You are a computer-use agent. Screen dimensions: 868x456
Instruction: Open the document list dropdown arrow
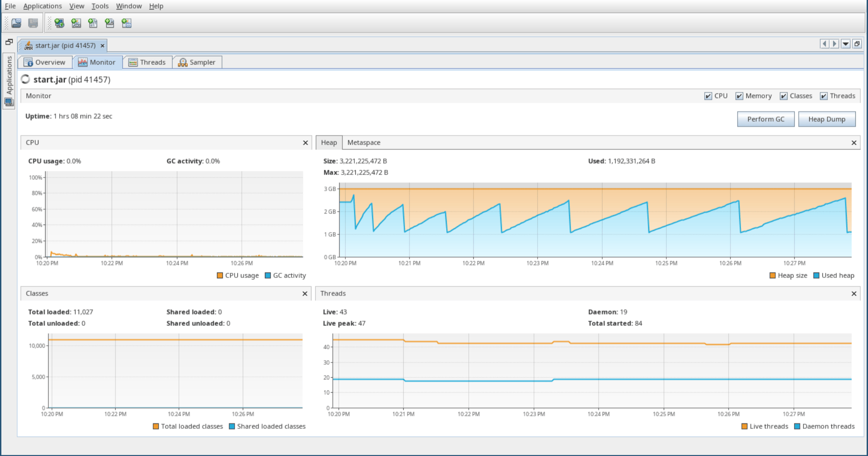pos(845,44)
